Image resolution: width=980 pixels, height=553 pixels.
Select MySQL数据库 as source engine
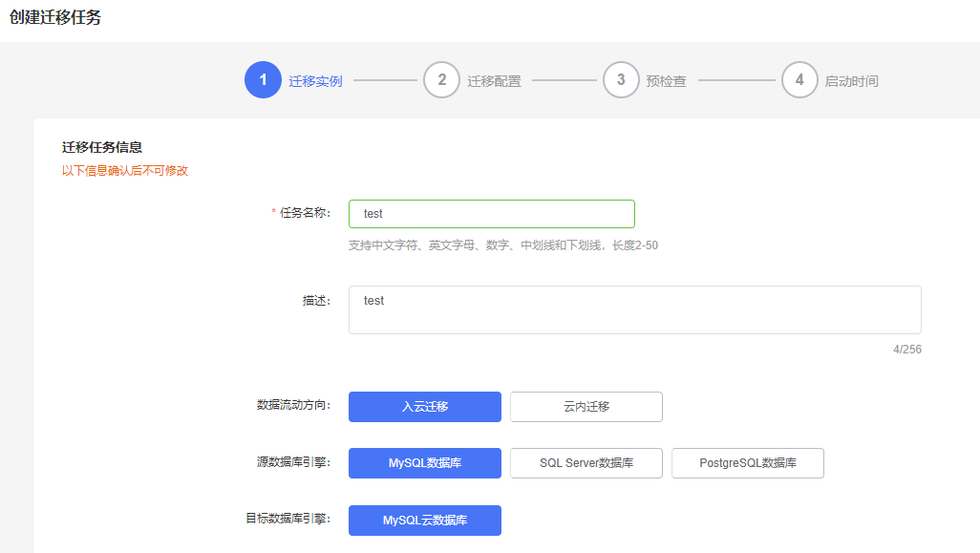[424, 463]
